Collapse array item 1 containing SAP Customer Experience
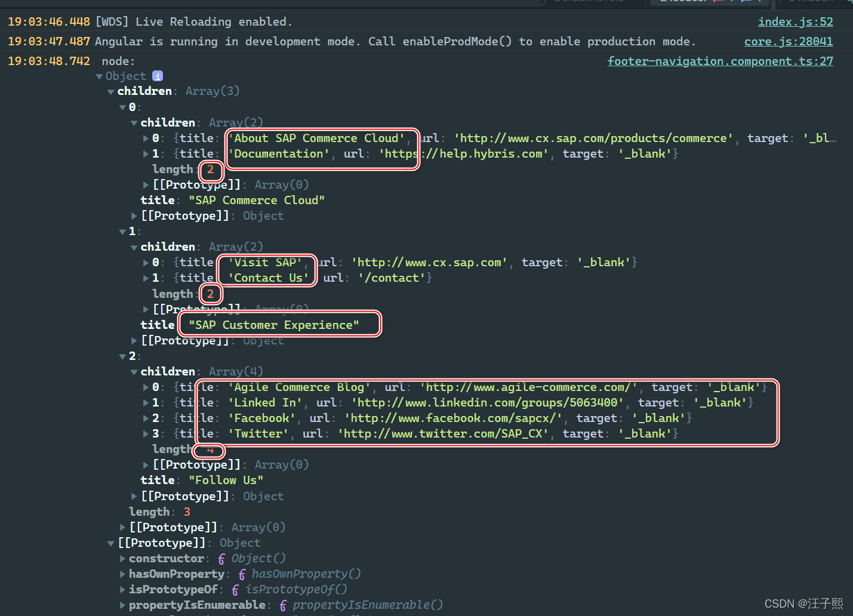 (x=122, y=232)
